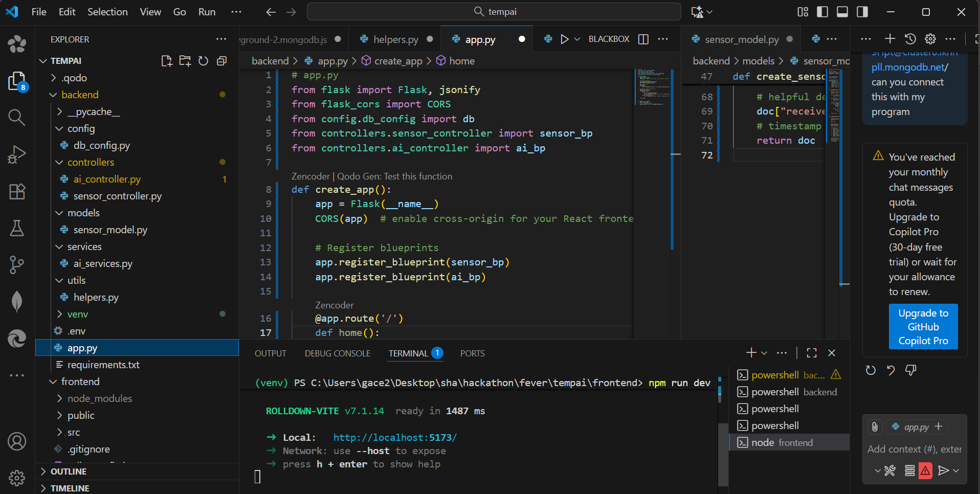
Task: Open the Selection menu
Action: 107,12
